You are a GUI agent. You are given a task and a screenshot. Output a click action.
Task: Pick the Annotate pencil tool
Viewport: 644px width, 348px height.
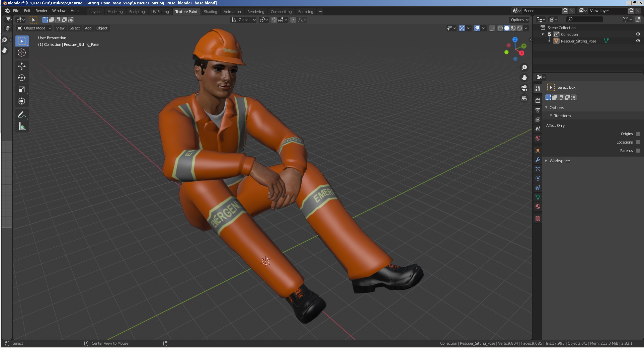coord(22,115)
